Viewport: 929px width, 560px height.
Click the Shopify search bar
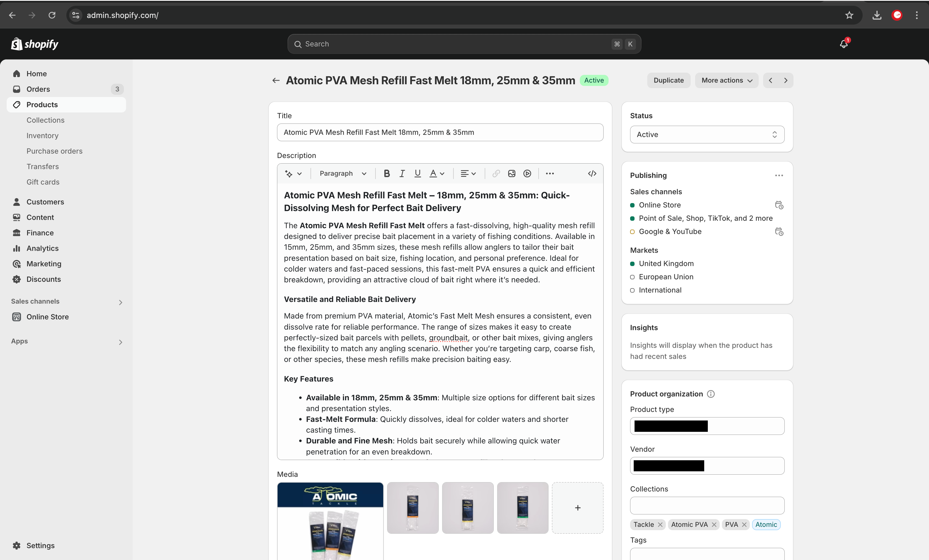click(x=464, y=44)
